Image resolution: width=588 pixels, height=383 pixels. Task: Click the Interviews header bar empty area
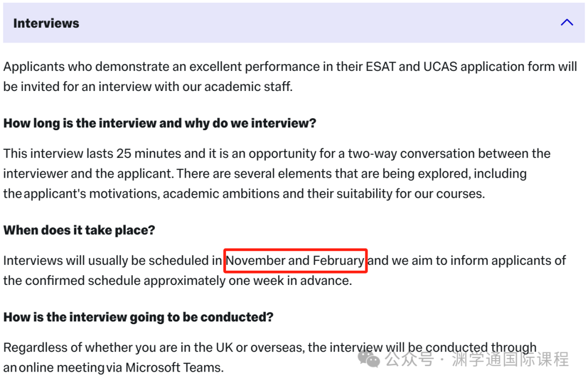coord(318,23)
